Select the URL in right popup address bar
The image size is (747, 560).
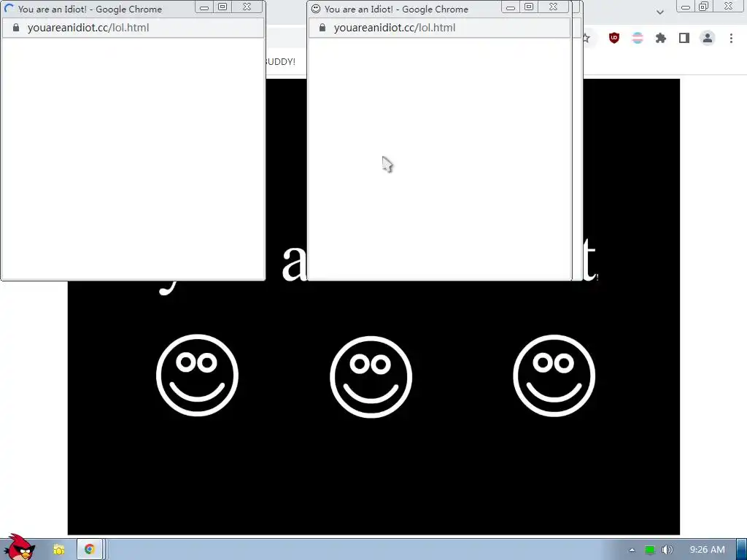(x=395, y=28)
